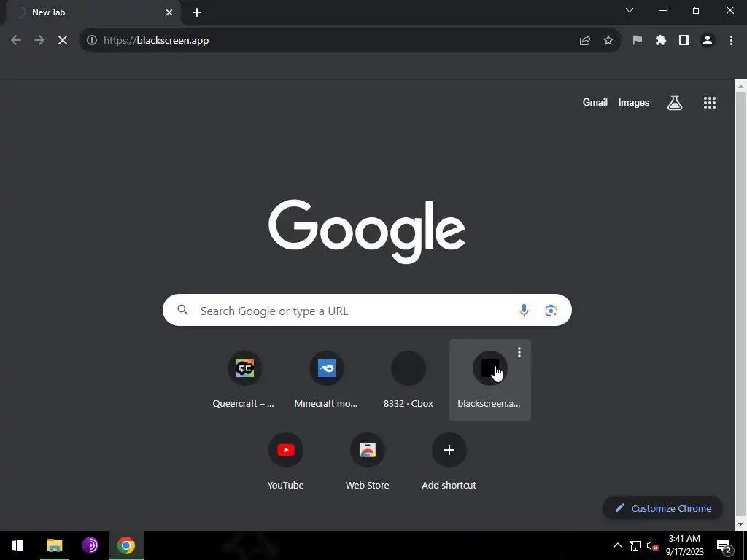
Task: Open the Extensions puzzle icon
Action: [661, 41]
